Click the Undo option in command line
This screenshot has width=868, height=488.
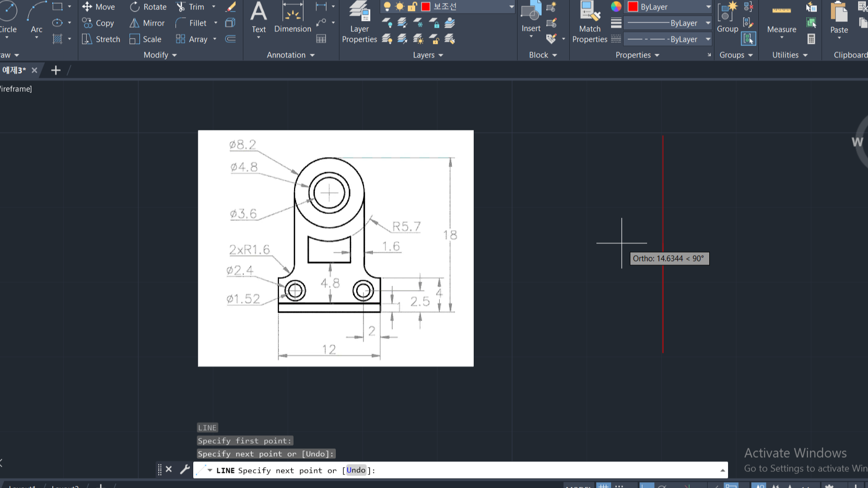356,470
